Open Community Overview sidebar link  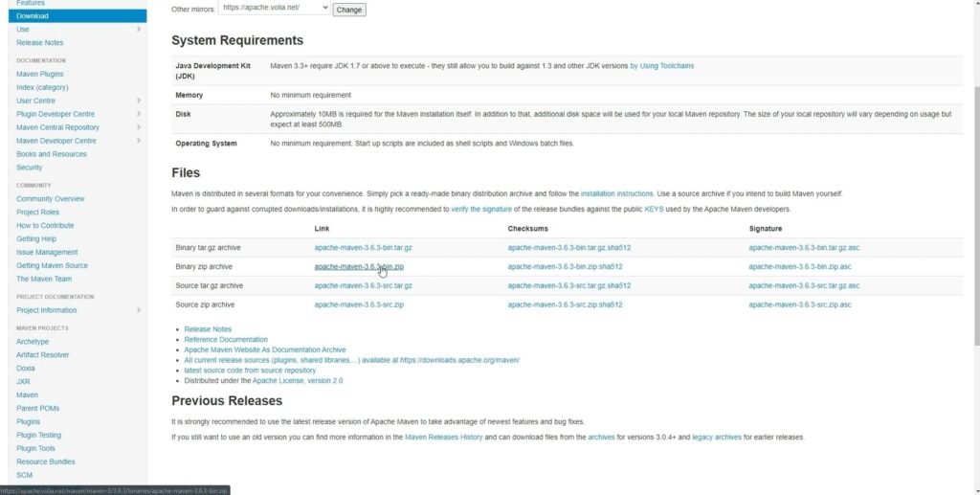tap(50, 199)
